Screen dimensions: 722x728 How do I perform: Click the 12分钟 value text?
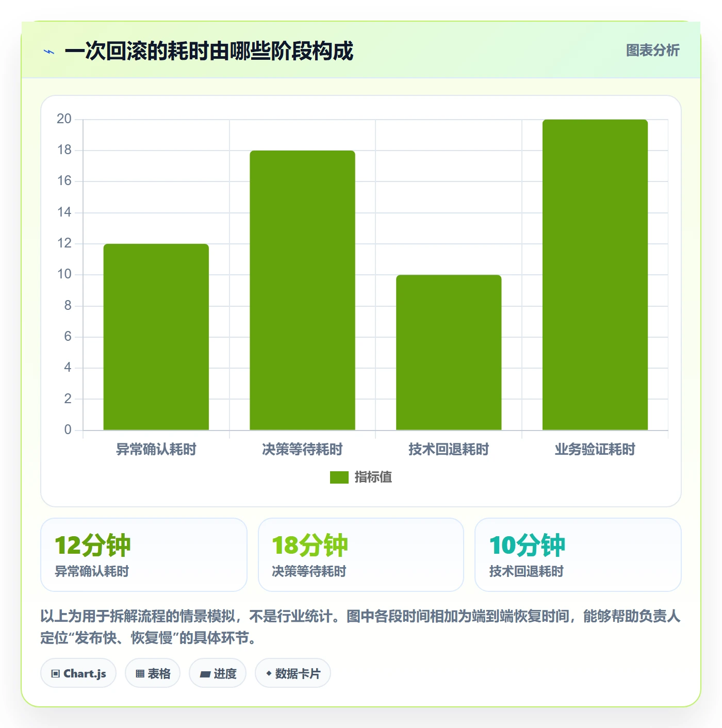(93, 545)
